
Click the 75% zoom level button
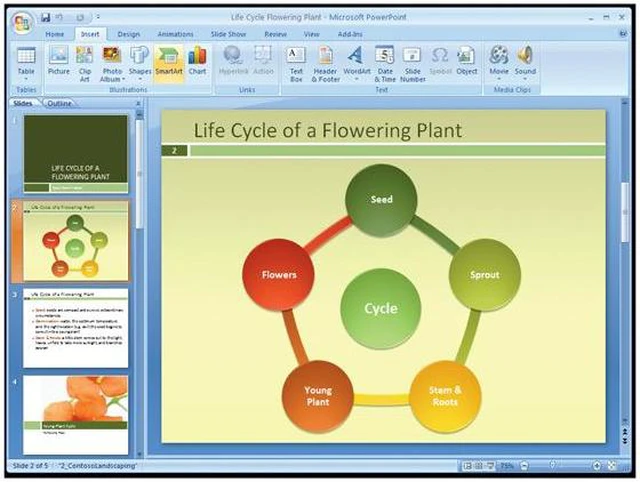pyautogui.click(x=507, y=465)
